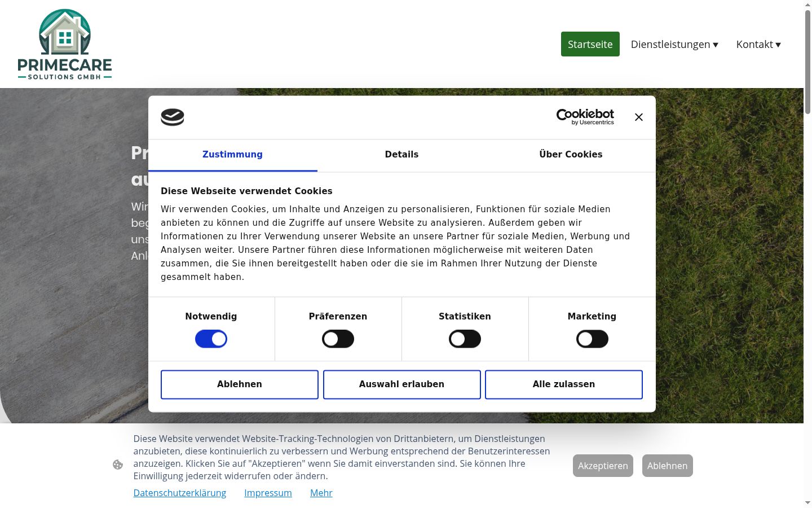The image size is (812, 508).
Task: Open the Datenschutzerklärung link
Action: 180,493
